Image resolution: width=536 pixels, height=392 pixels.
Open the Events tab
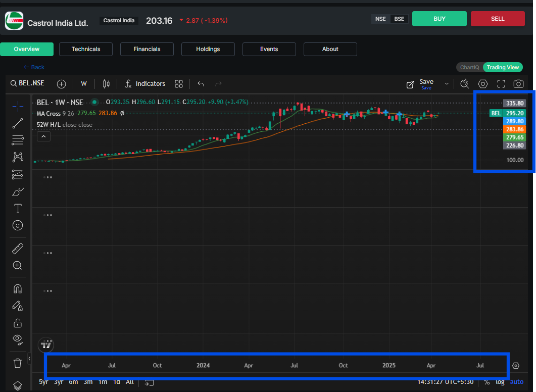(x=269, y=49)
